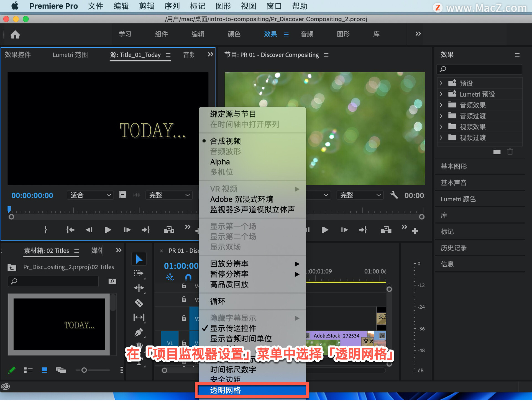Toggle the timeline snap magnet
The image size is (532, 401).
(188, 277)
